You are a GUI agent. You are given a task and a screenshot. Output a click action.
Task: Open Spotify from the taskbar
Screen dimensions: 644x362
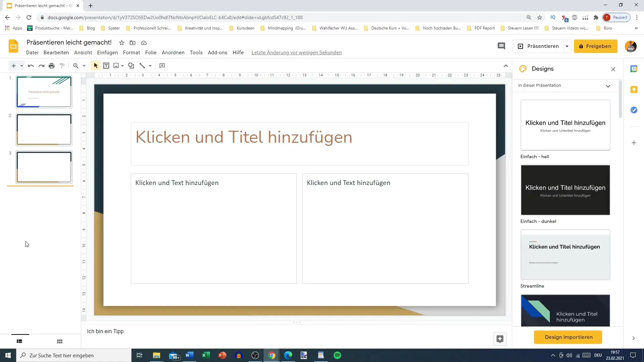337,355
